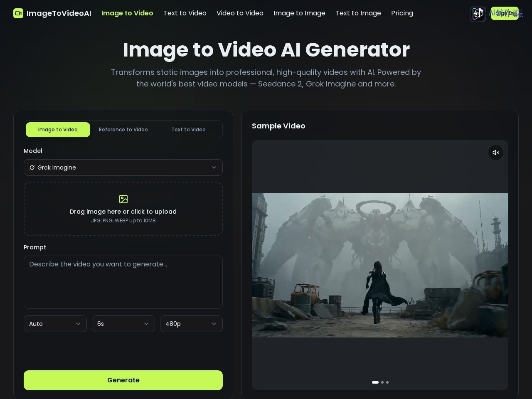
Task: Click the image upload icon in the dropzone
Action: 123,199
